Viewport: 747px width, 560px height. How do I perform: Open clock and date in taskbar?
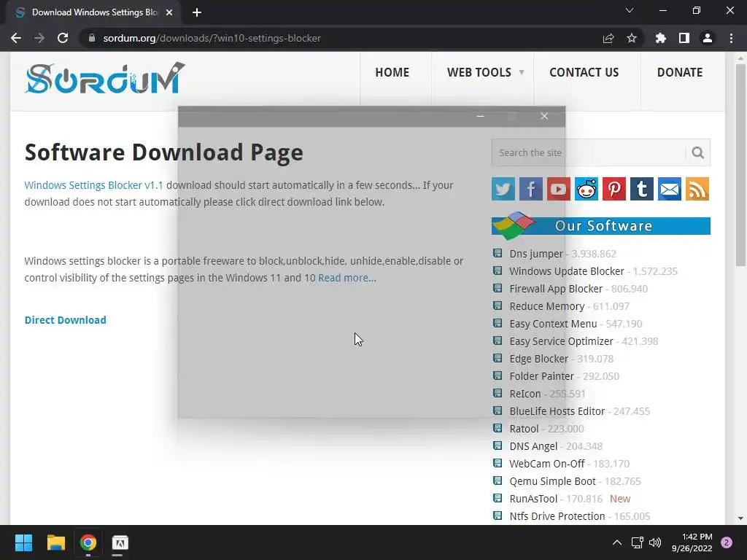tap(692, 542)
